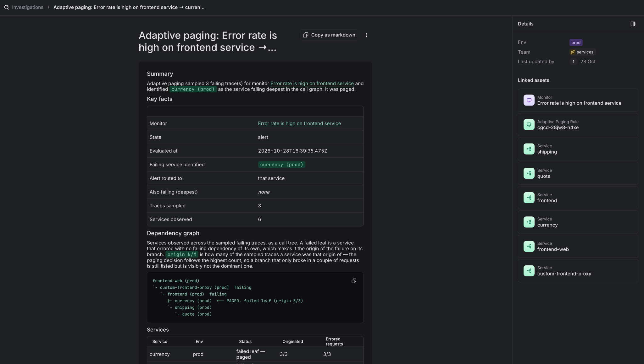Screen dimensions: 644x364
Task: Click currency (prod) tag in Summary
Action: [x=193, y=89]
